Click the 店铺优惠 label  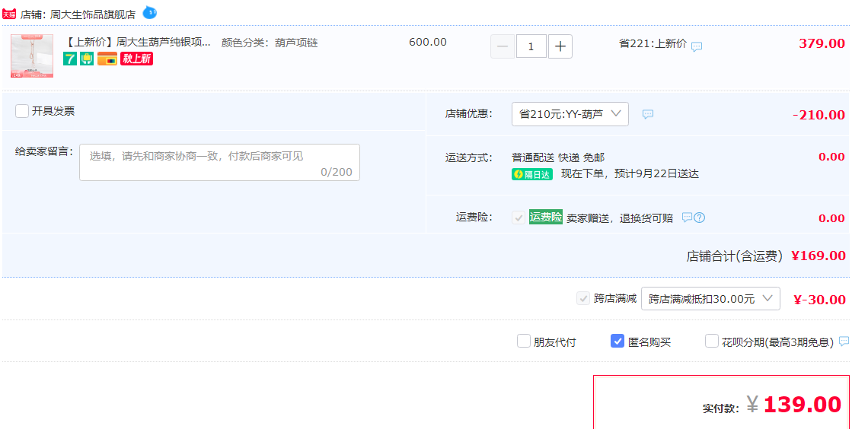(469, 114)
